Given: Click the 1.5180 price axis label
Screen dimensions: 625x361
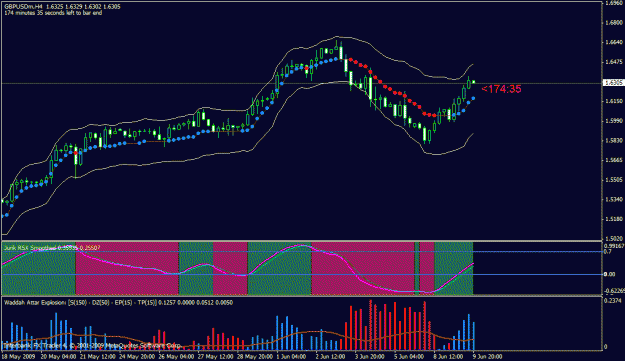Looking at the screenshot, I should [x=614, y=219].
